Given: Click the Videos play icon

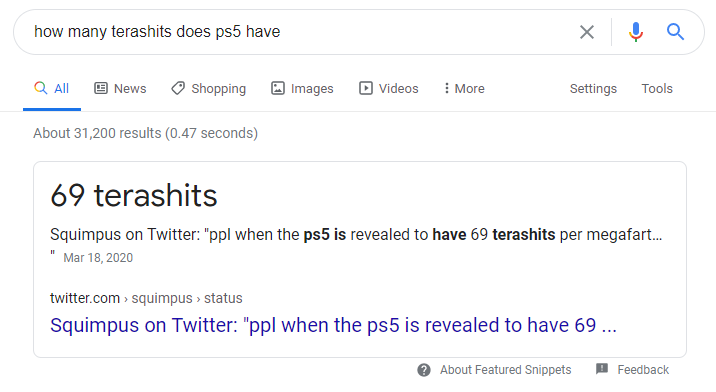Looking at the screenshot, I should click(x=366, y=88).
